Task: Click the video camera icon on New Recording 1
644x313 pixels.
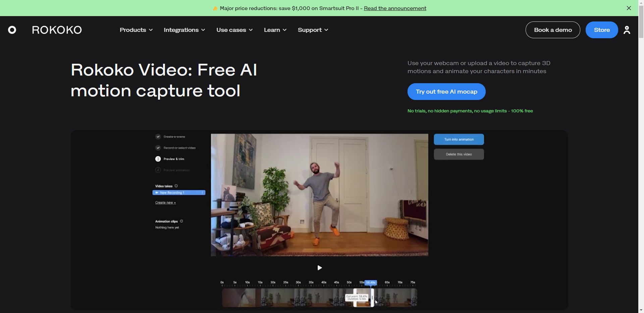Action: click(x=157, y=193)
